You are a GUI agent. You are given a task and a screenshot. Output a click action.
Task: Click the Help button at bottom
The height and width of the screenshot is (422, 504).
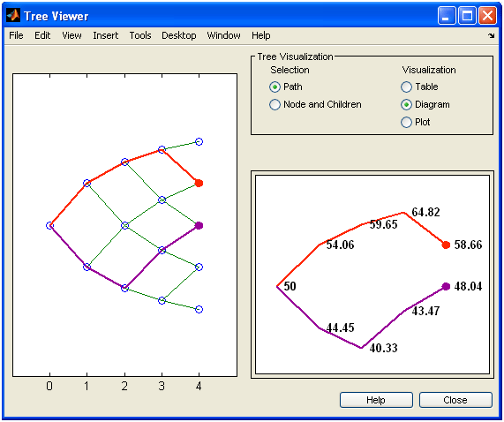376,400
